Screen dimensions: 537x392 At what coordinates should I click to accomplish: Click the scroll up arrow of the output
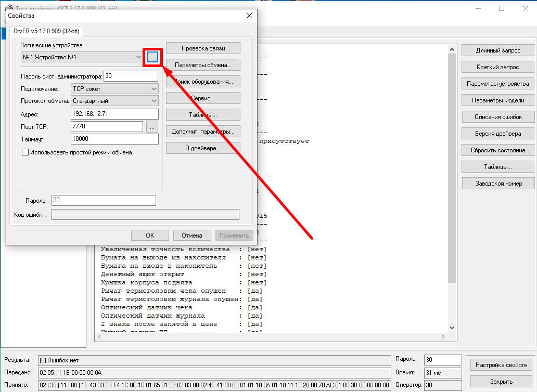coord(452,49)
